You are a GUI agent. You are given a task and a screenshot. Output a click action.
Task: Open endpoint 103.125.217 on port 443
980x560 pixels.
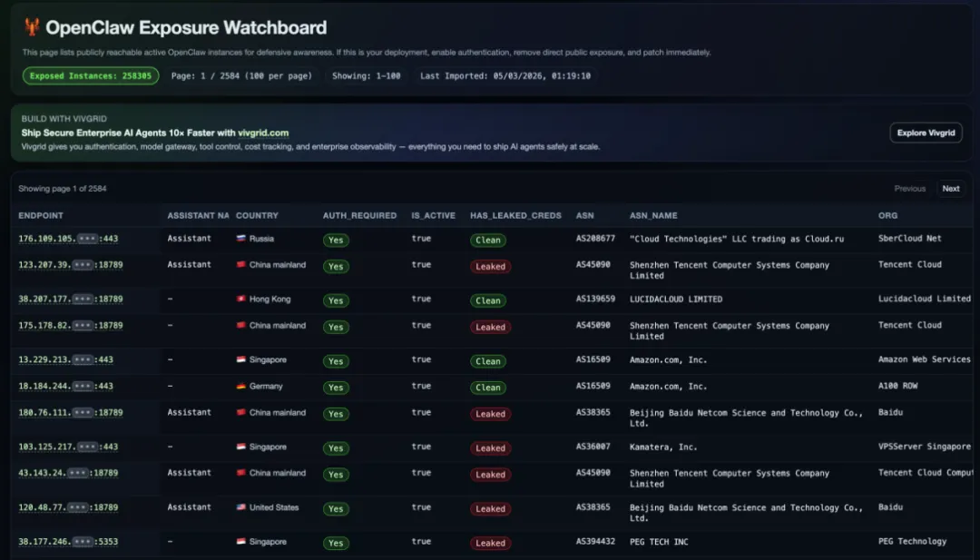pyautogui.click(x=68, y=447)
